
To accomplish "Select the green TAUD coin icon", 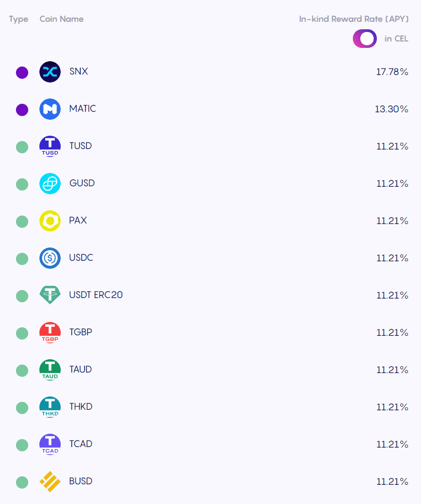I will [50, 370].
